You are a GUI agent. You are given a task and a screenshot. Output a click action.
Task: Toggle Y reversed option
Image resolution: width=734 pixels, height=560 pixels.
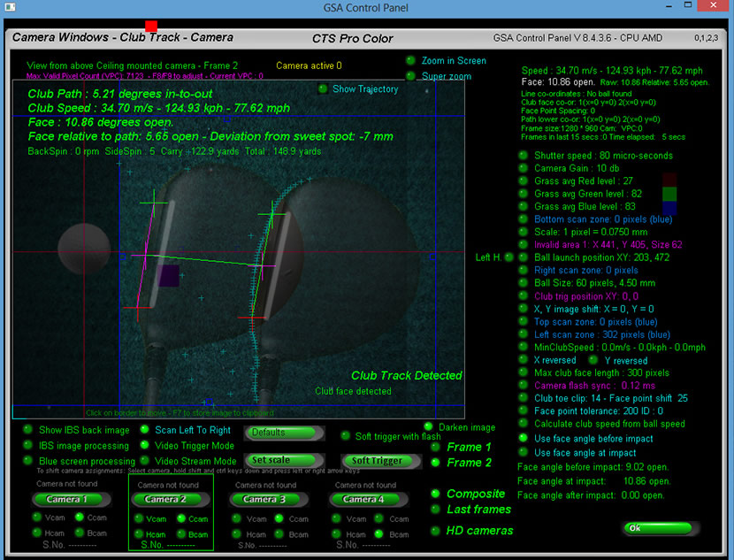point(593,359)
